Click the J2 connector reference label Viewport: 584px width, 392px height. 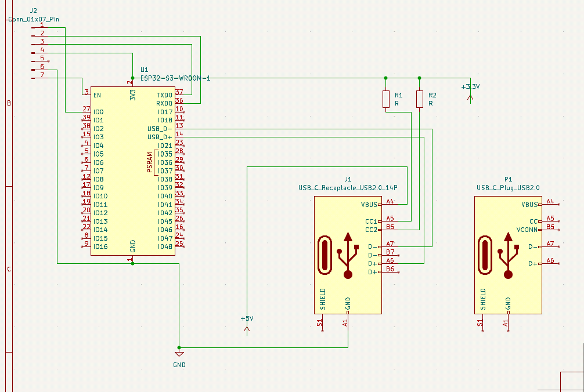(x=34, y=10)
